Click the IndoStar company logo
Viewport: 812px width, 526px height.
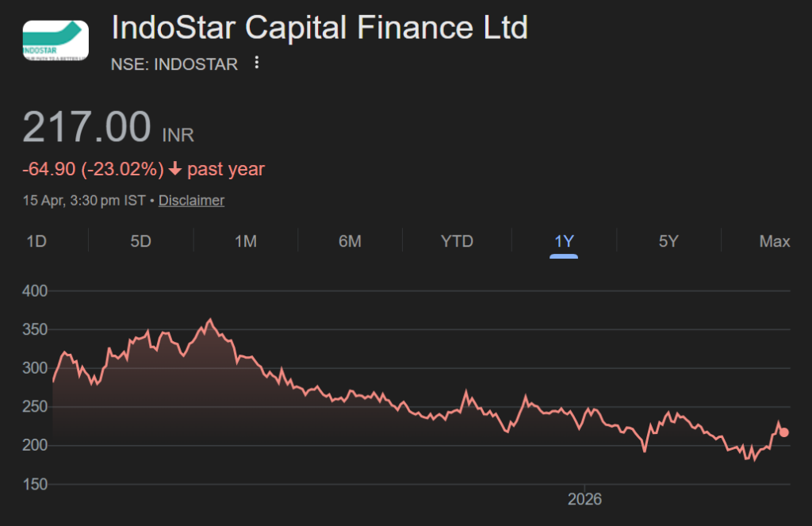(55, 39)
